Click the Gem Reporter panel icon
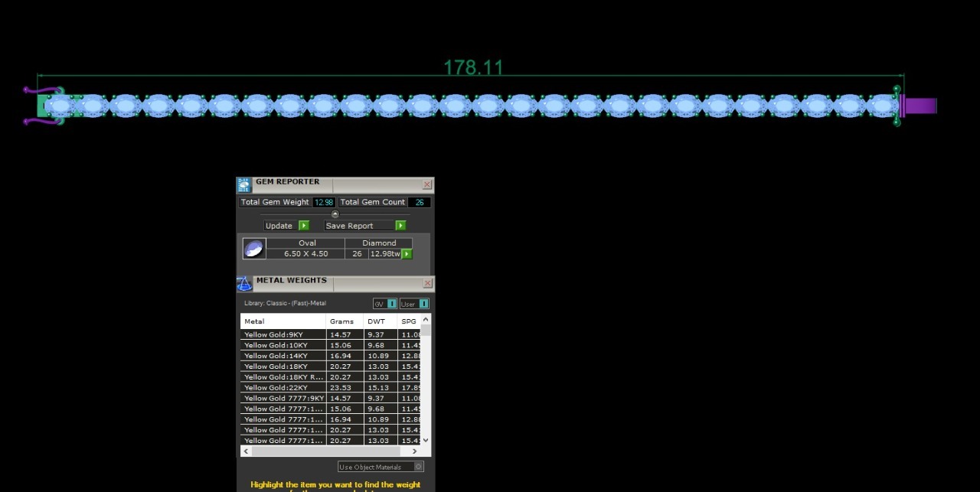 [244, 184]
